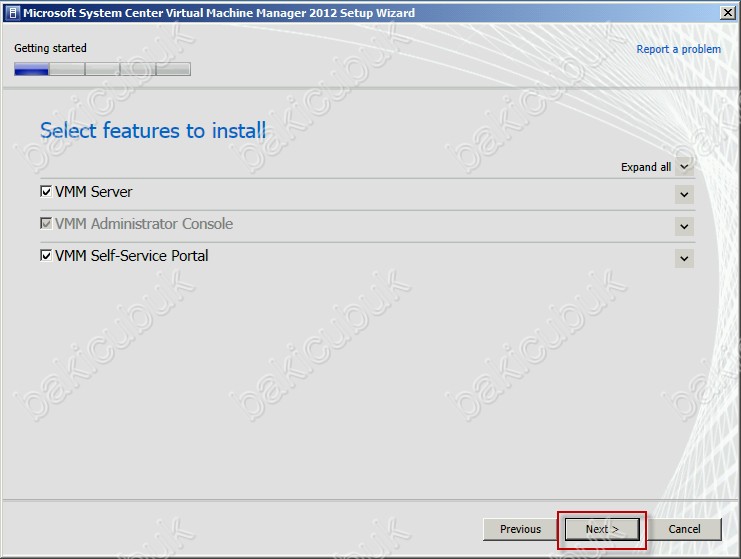Close the Setup Wizard window
This screenshot has width=741, height=559.
(x=728, y=13)
